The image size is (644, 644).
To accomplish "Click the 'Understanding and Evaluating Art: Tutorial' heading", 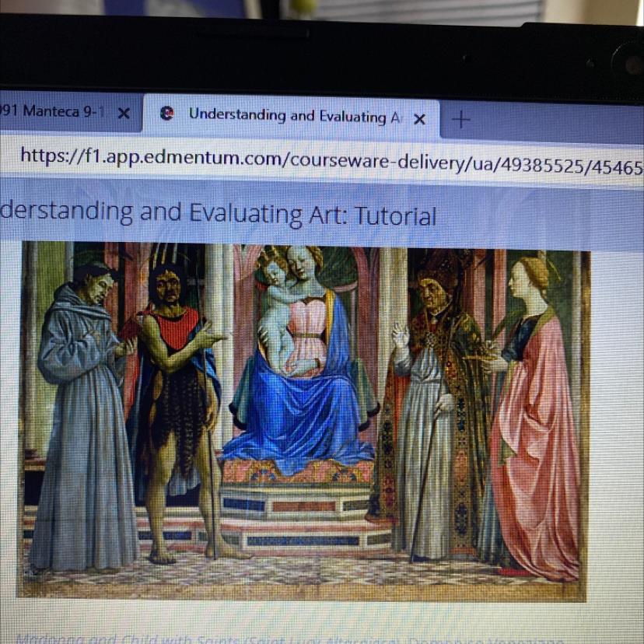I will pyautogui.click(x=218, y=214).
